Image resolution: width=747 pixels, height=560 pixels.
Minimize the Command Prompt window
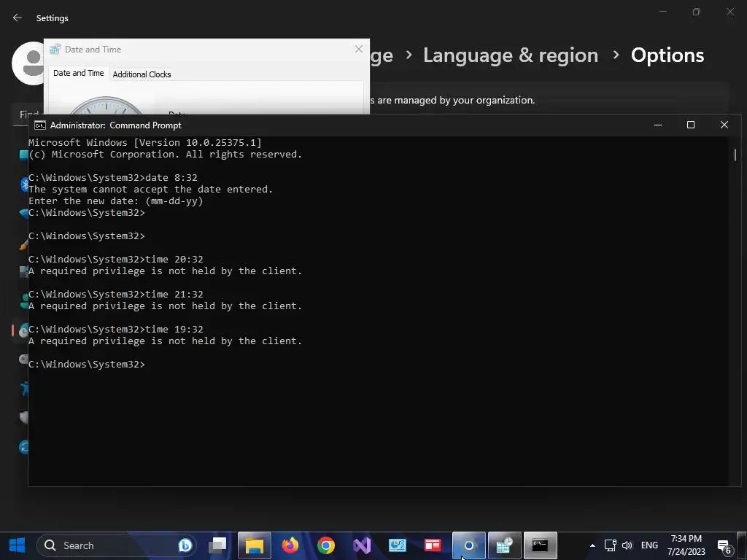pyautogui.click(x=658, y=125)
